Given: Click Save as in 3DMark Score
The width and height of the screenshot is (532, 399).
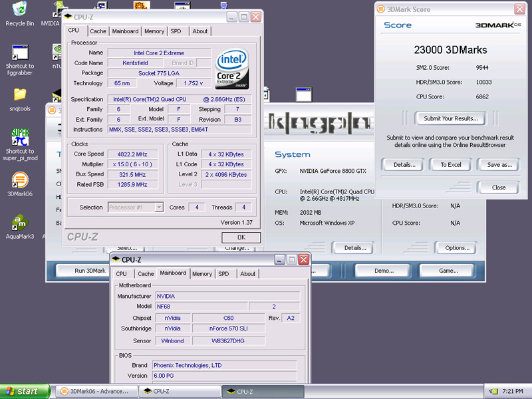Looking at the screenshot, I should tap(499, 164).
